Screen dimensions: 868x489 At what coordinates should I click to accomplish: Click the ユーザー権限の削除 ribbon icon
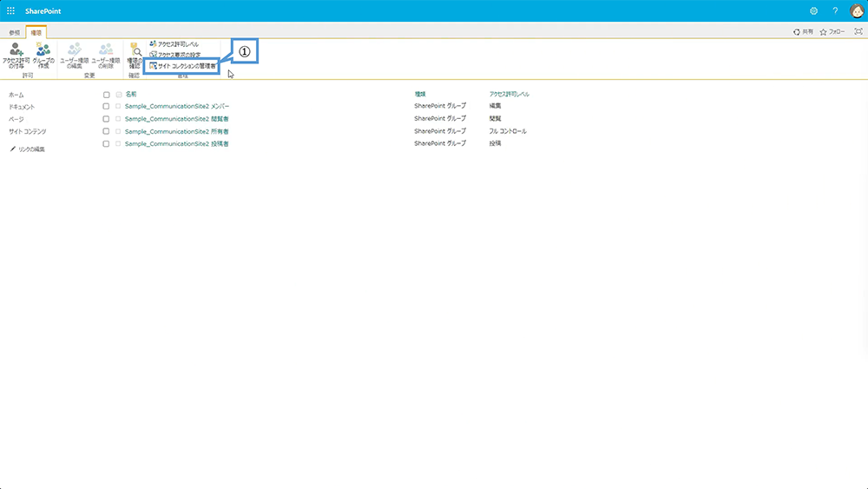pos(106,56)
